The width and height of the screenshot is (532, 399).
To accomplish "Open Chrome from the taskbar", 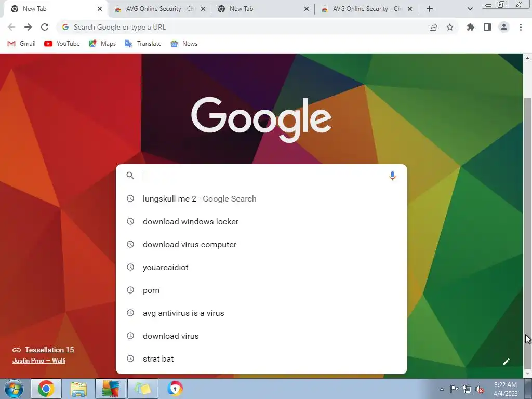I will point(46,389).
